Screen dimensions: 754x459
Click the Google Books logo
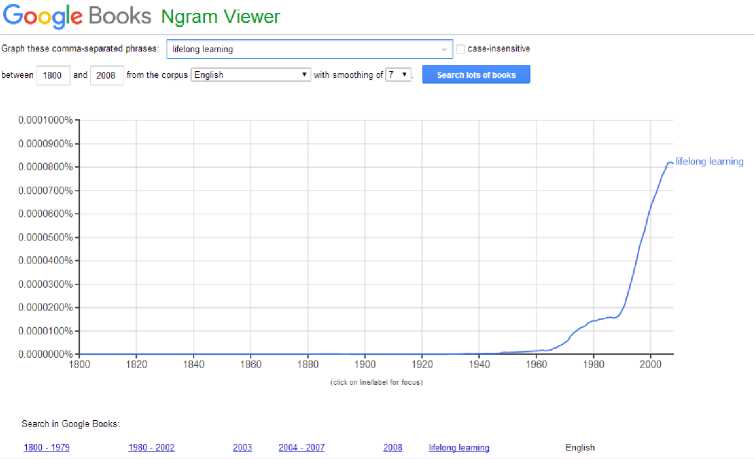tap(77, 17)
